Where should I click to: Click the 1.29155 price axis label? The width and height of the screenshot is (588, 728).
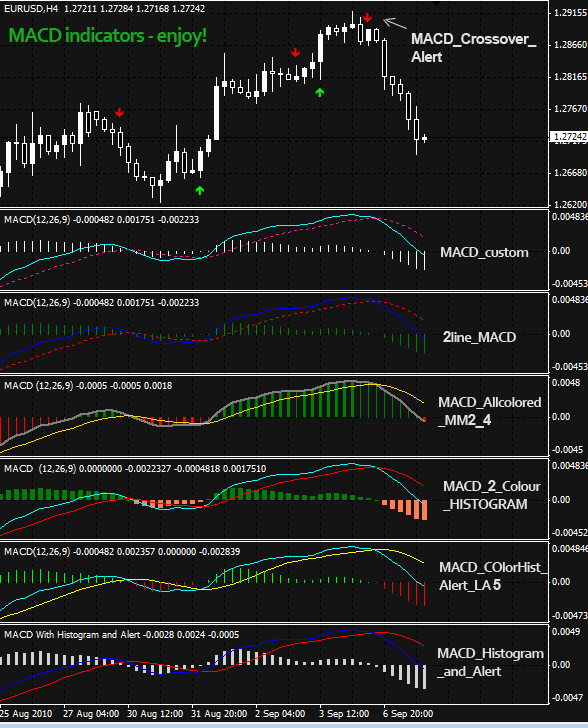570,13
